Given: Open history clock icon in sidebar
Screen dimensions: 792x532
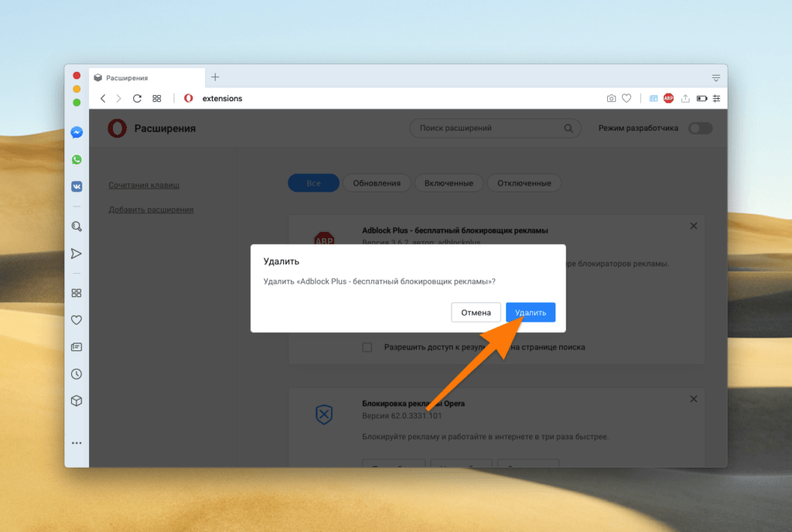Looking at the screenshot, I should pyautogui.click(x=77, y=374).
